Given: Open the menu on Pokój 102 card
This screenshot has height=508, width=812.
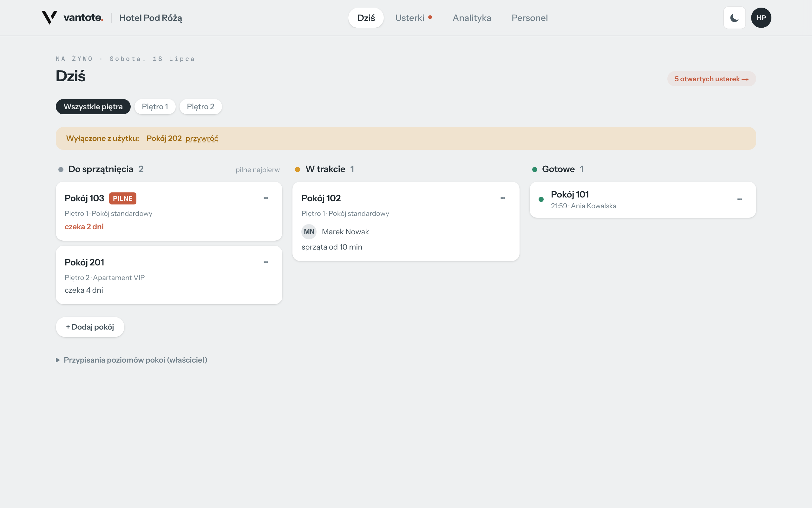Looking at the screenshot, I should [503, 198].
